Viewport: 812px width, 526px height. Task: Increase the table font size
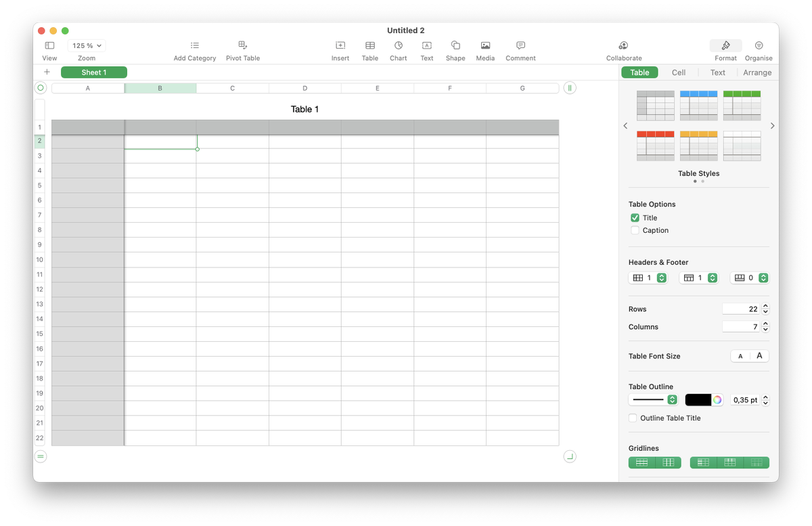[x=759, y=356]
